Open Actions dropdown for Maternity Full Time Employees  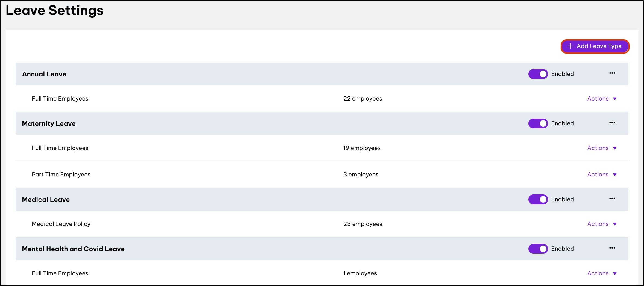(602, 148)
